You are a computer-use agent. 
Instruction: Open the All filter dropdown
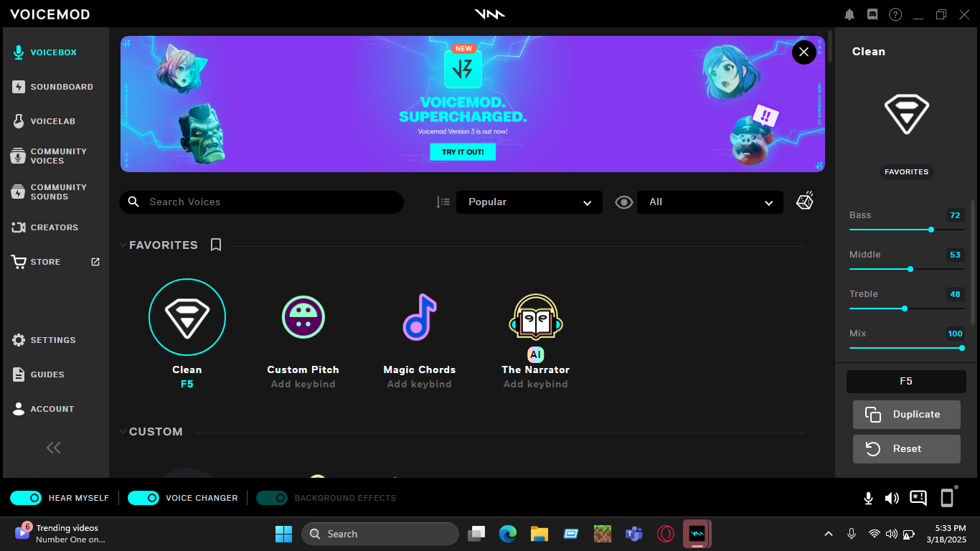[710, 202]
